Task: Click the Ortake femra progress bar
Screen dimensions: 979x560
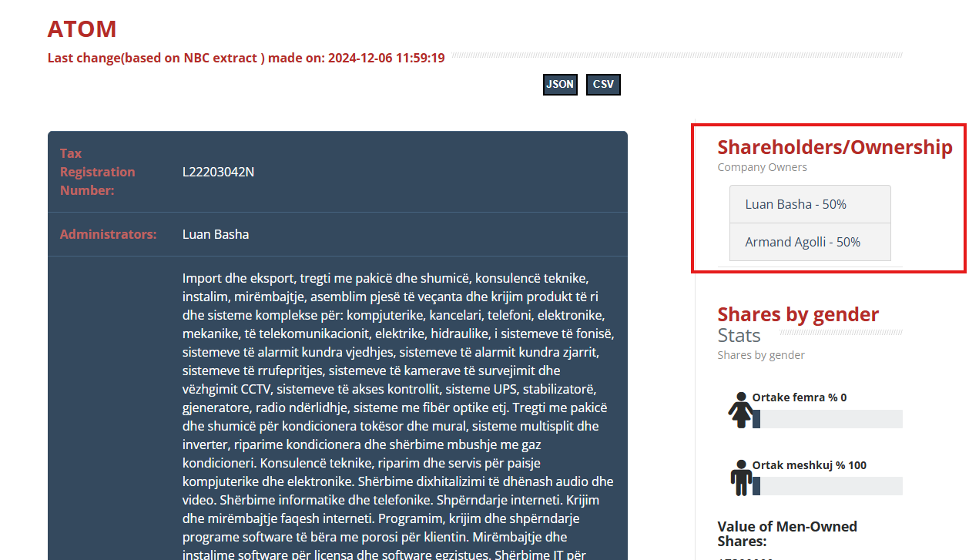Action: (827, 419)
